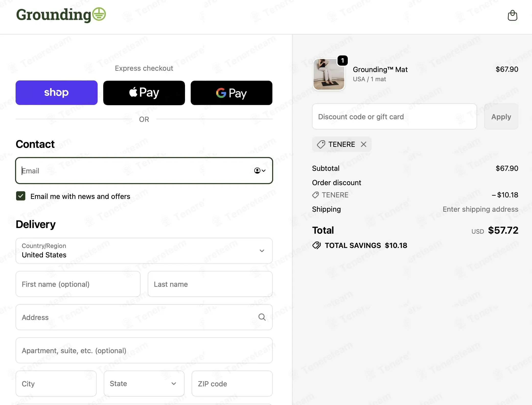Expand the State dropdown
The width and height of the screenshot is (532, 405).
(144, 384)
